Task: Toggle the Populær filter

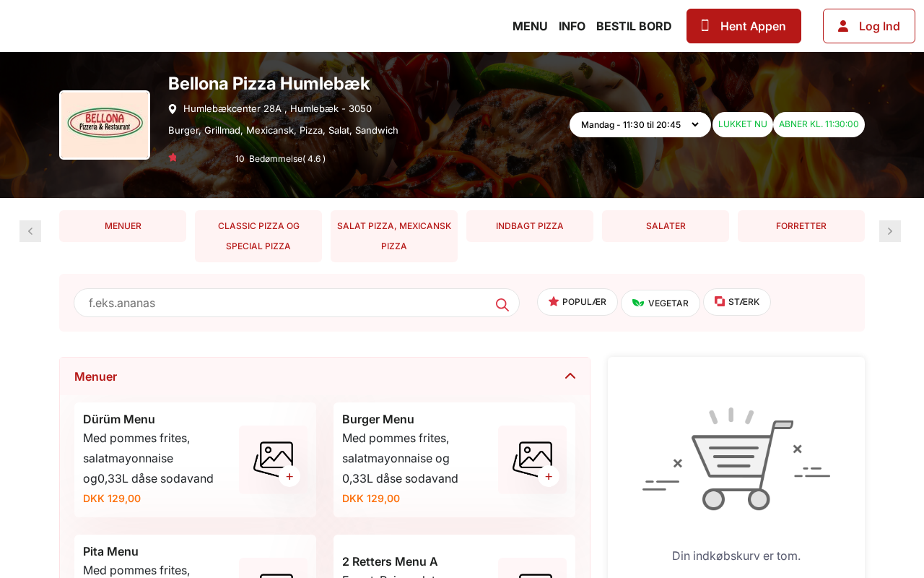Action: [577, 302]
